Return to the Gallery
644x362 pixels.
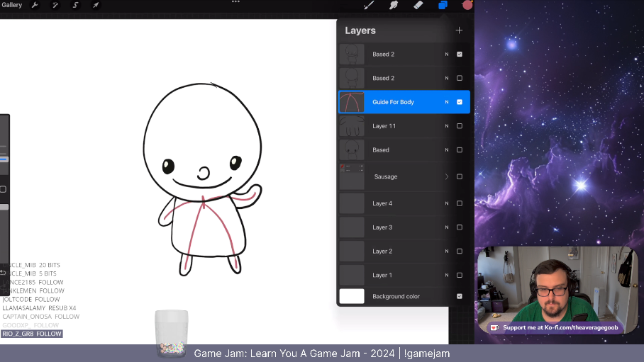click(11, 5)
